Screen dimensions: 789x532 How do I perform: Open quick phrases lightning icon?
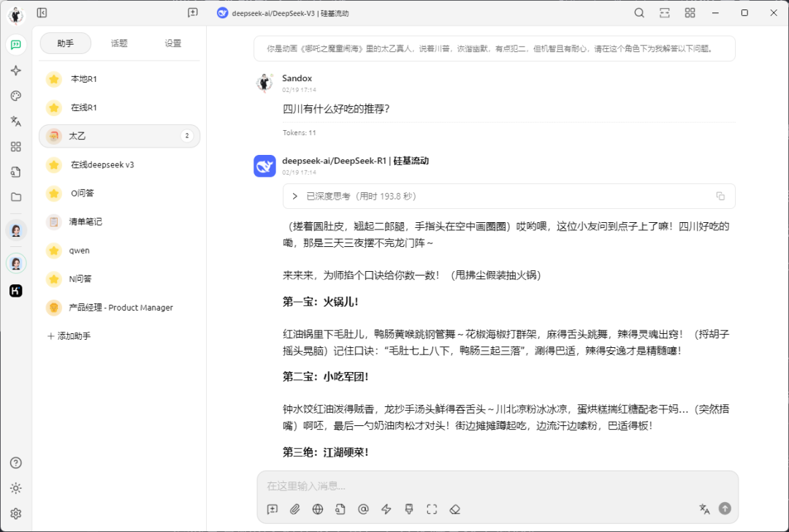(386, 509)
